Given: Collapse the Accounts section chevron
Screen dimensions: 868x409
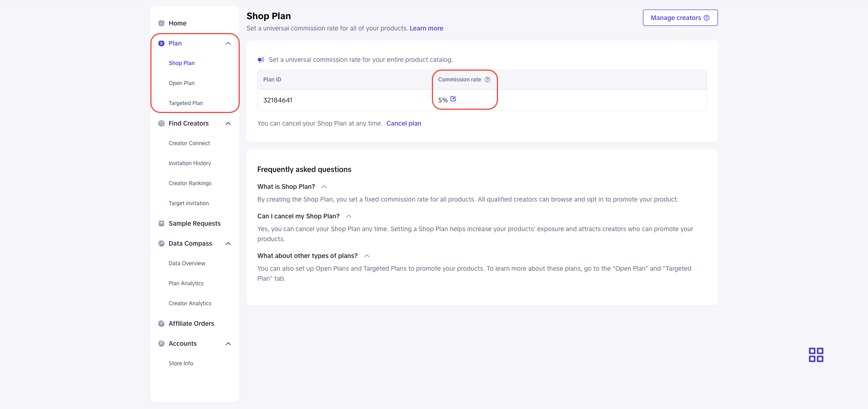Looking at the screenshot, I should [228, 344].
